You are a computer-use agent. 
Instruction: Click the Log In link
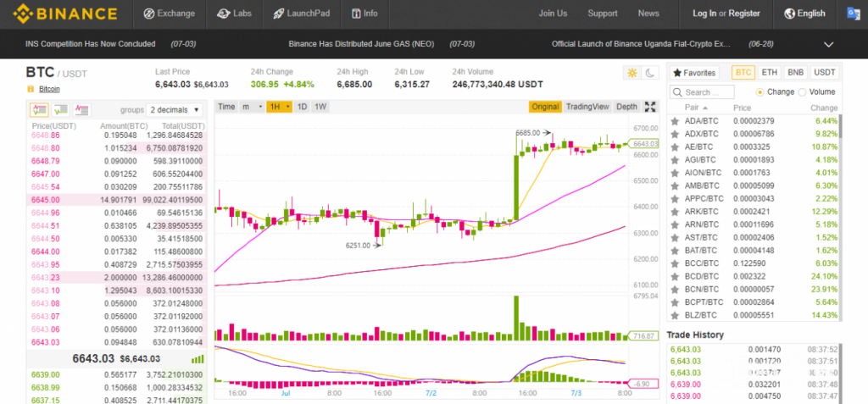tap(704, 14)
